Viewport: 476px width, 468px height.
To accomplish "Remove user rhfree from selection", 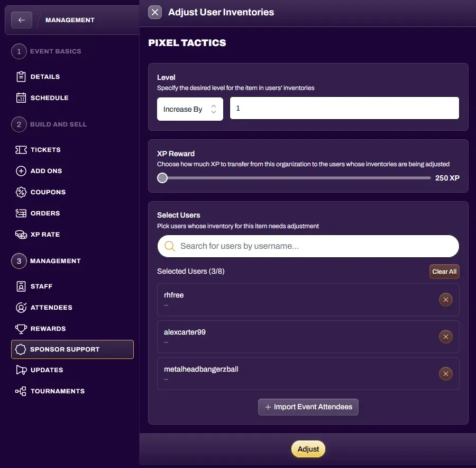I will 446,300.
